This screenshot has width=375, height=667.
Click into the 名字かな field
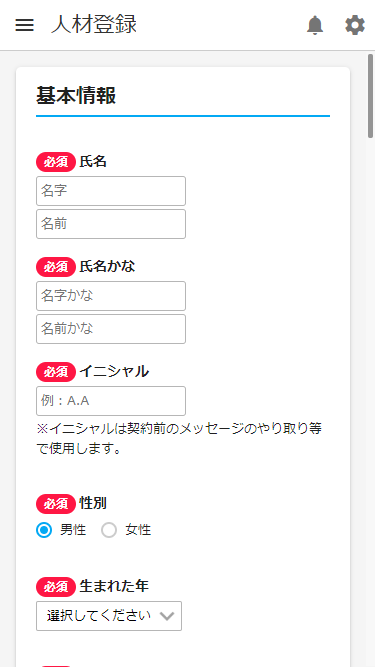tap(111, 296)
